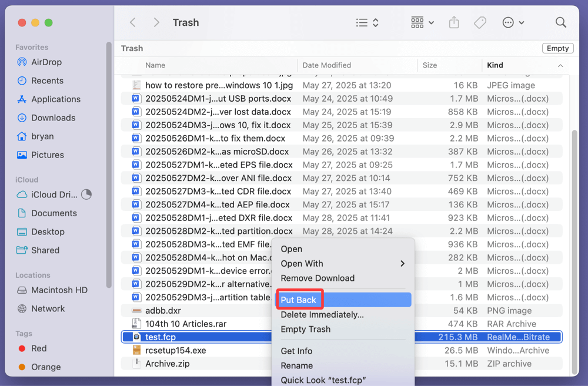588x386 pixels.
Task: Open Macintosh HD under Locations
Action: click(56, 290)
